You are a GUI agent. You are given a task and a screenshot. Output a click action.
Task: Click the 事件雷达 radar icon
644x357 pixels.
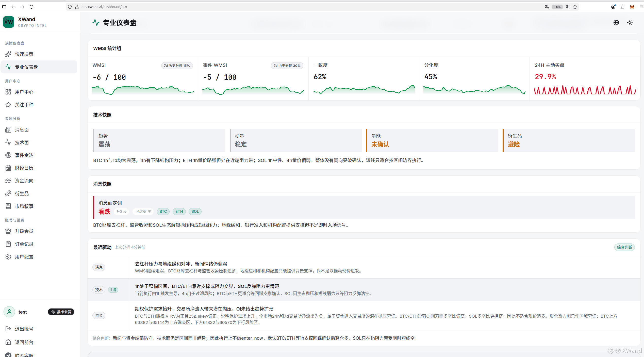8,155
